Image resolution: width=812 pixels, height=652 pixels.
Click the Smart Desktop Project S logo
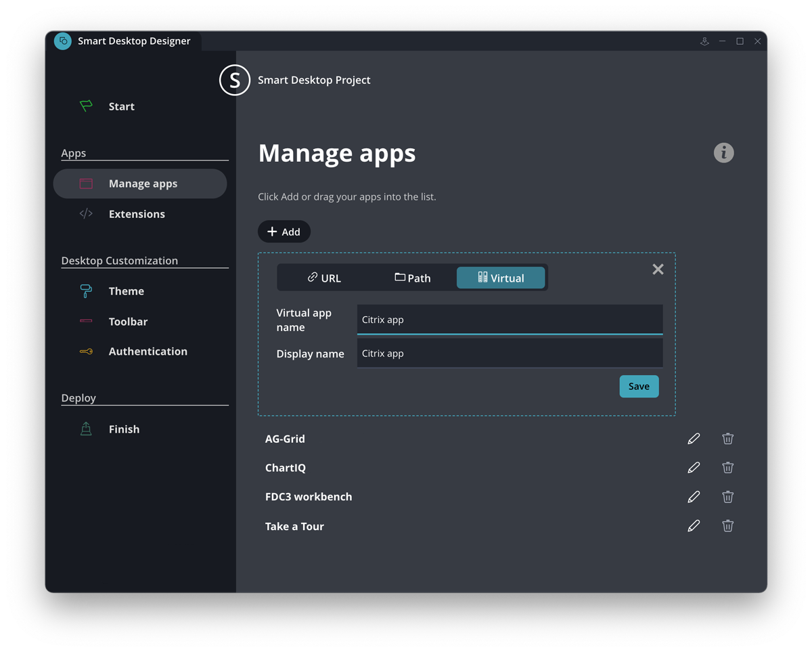point(235,80)
